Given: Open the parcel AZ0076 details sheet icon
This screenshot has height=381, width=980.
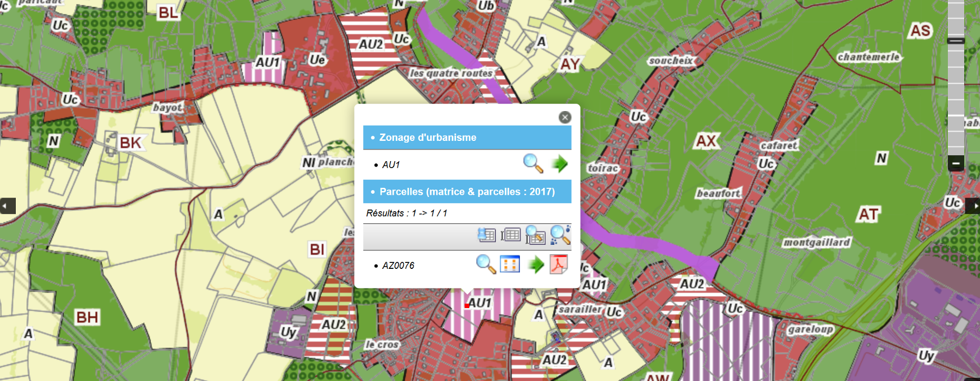Looking at the screenshot, I should click(x=510, y=265).
